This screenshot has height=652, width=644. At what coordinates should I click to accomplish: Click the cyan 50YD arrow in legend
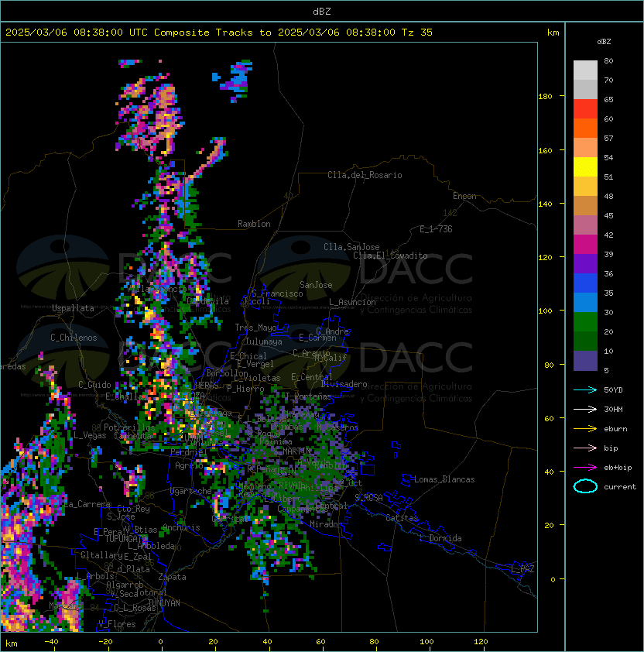coord(585,390)
